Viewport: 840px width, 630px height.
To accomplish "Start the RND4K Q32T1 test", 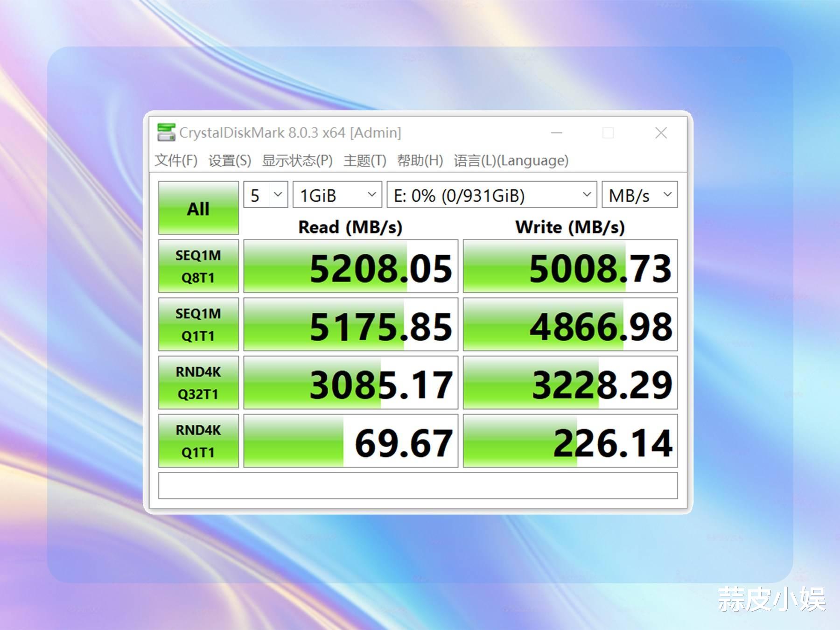I will 198,383.
